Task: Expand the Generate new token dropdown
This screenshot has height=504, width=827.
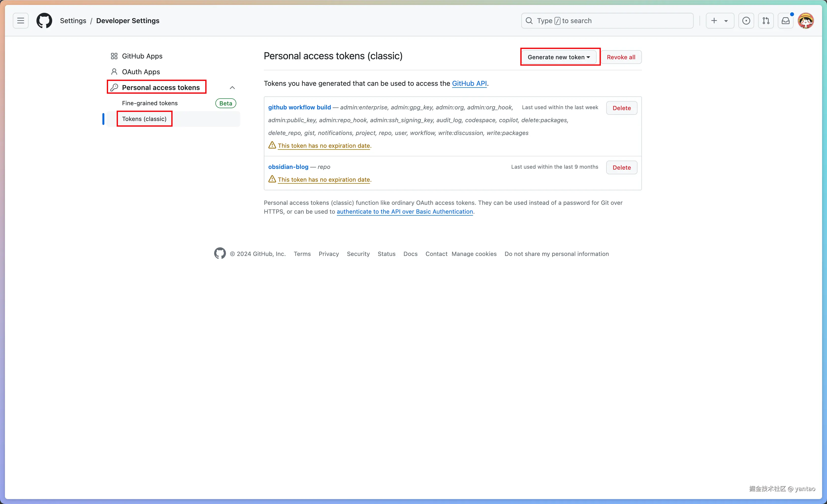Action: click(x=558, y=57)
